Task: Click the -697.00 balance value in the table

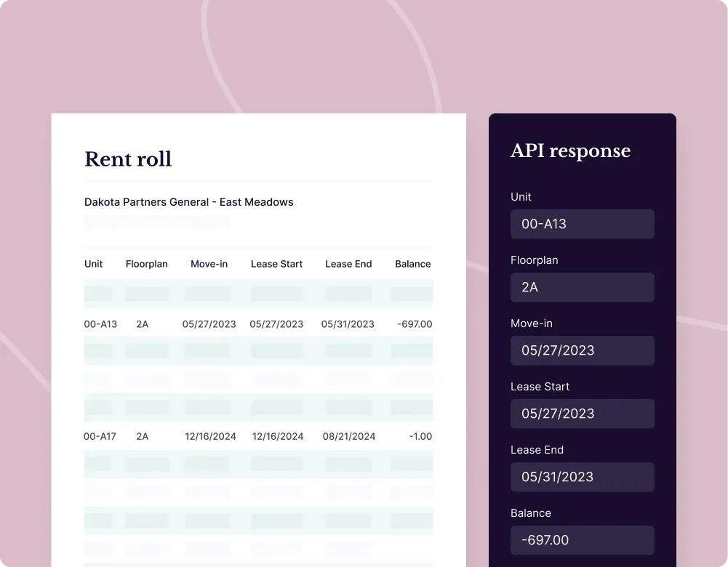Action: pos(415,324)
